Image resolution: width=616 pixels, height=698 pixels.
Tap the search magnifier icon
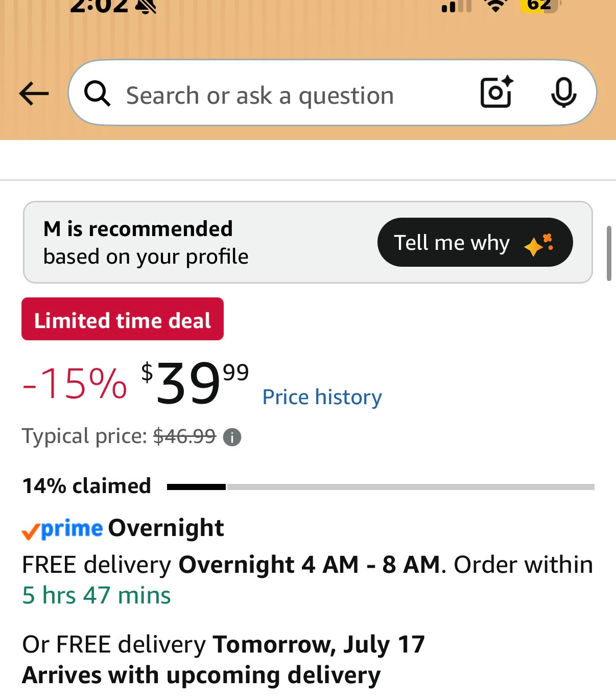[97, 94]
